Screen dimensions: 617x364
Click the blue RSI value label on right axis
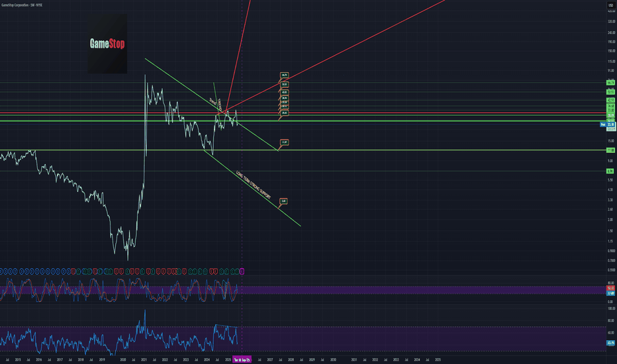[x=610, y=343]
